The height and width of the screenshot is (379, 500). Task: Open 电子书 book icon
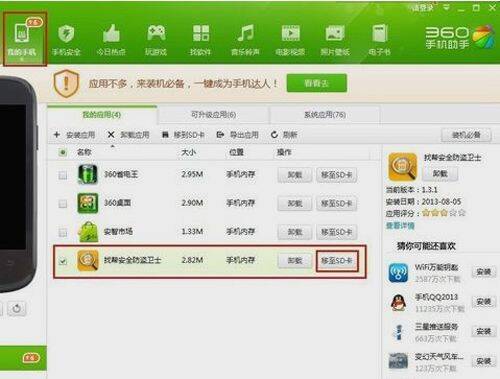[x=379, y=33]
